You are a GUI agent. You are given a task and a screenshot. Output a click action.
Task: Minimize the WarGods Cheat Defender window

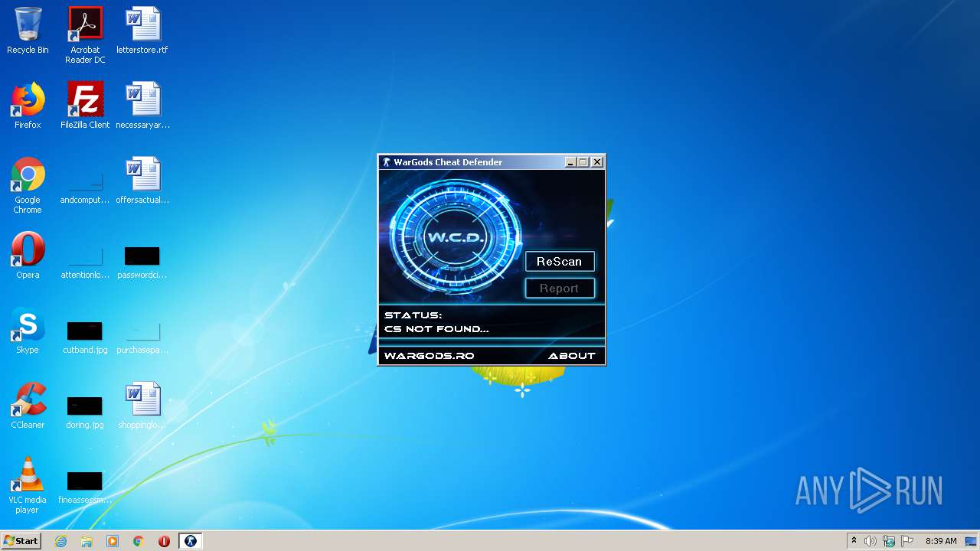point(570,162)
